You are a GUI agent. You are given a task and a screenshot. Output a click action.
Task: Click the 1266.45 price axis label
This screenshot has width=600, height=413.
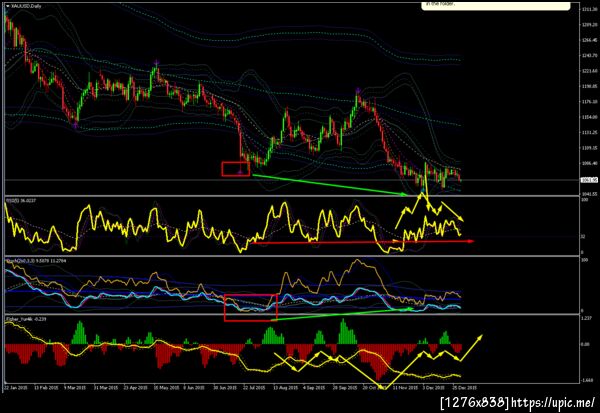tap(590, 40)
